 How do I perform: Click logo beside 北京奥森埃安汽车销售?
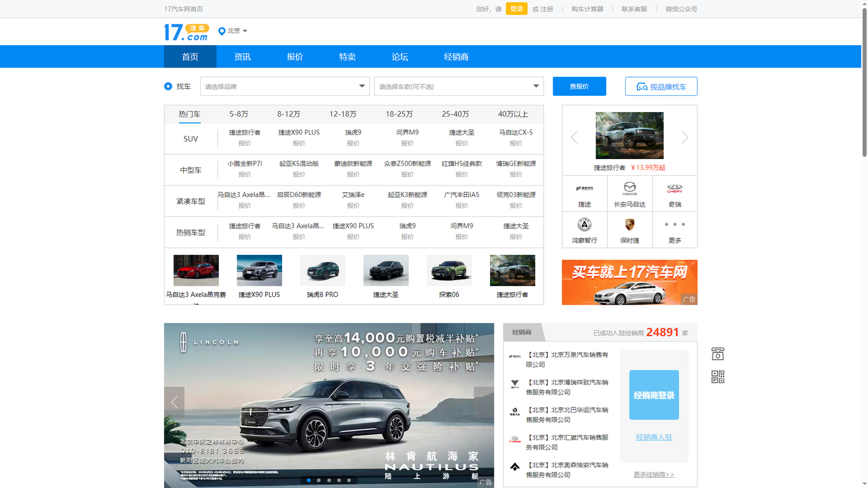click(x=515, y=467)
